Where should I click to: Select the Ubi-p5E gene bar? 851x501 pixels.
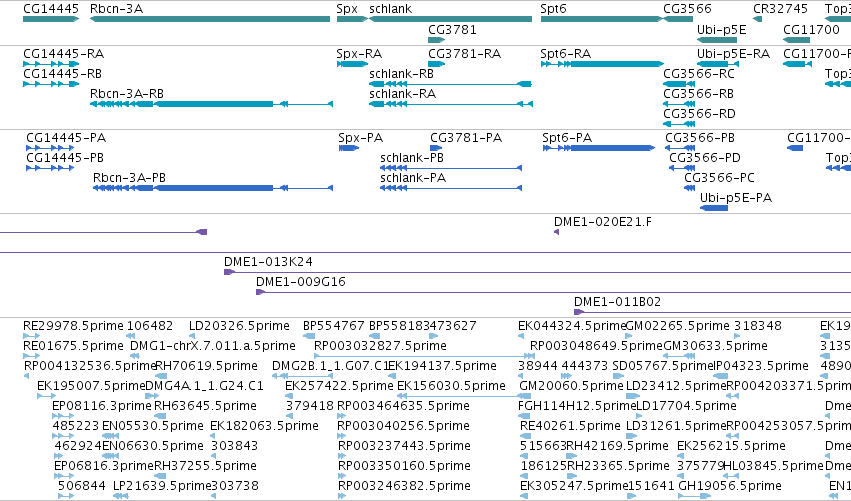coord(717,40)
